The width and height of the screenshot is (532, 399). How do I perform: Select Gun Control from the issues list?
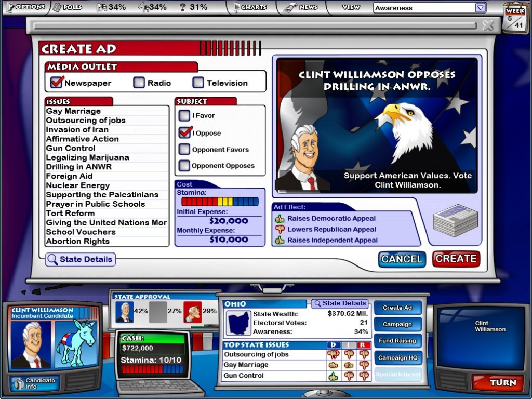71,148
